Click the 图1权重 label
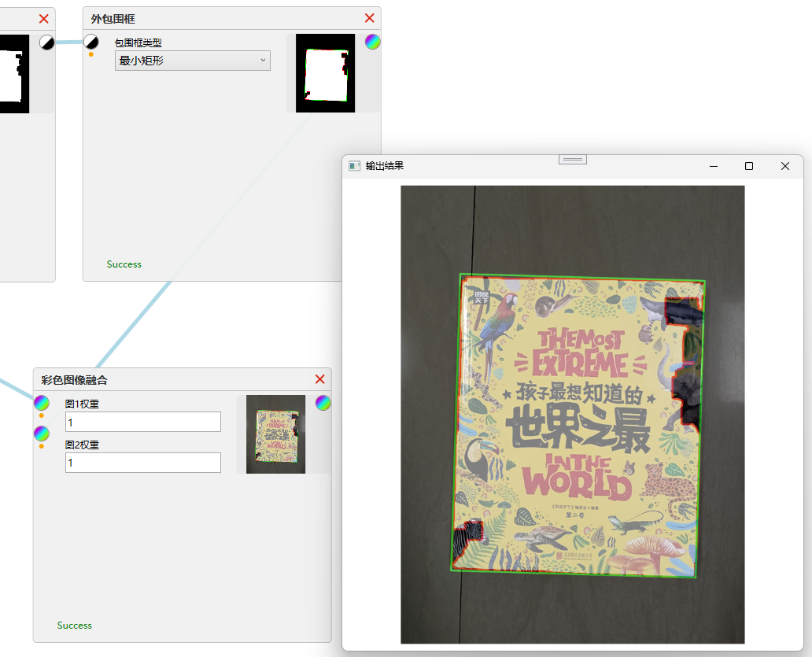 (82, 404)
